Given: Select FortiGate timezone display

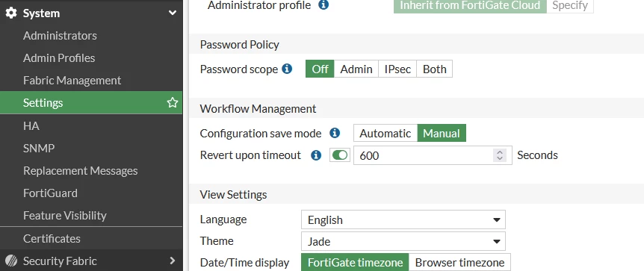Looking at the screenshot, I should point(356,262).
